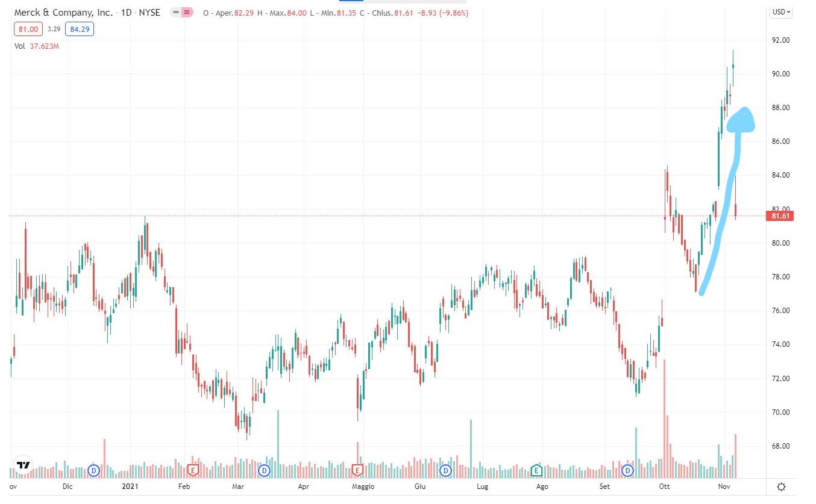Open dividend marker between Mar and Apr
The height and width of the screenshot is (504, 816).
point(264,470)
